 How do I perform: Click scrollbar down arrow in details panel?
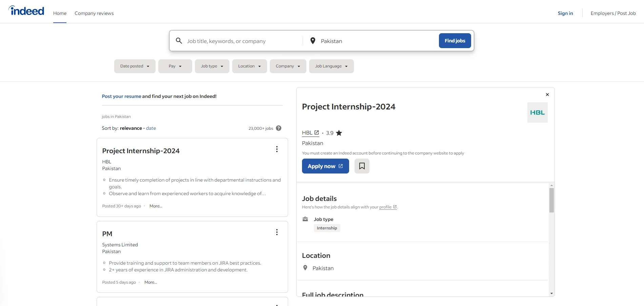[x=551, y=293]
